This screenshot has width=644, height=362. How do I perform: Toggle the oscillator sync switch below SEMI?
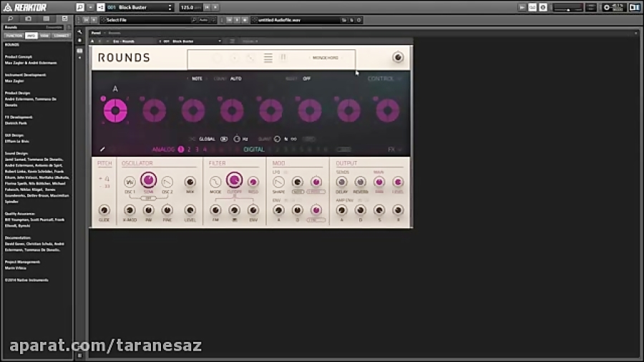(148, 198)
